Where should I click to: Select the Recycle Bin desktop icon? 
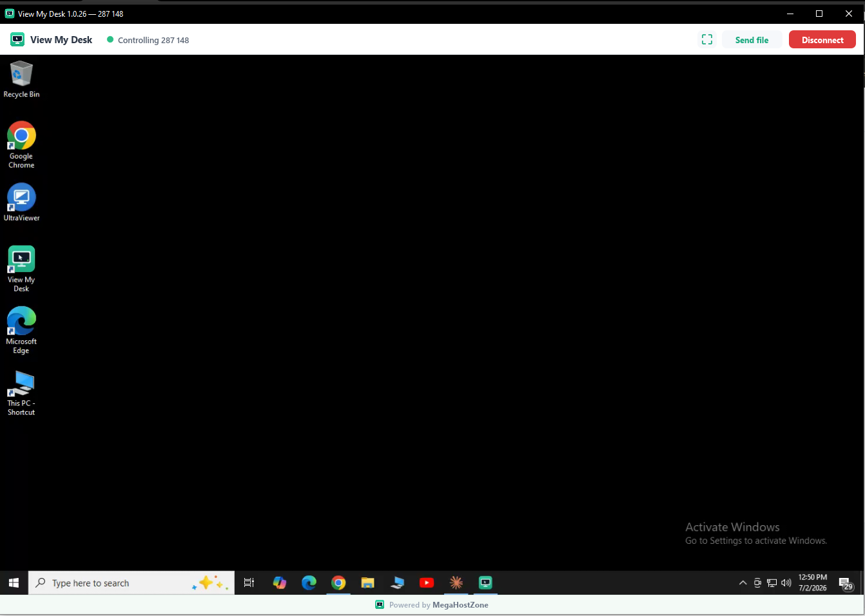pos(21,79)
